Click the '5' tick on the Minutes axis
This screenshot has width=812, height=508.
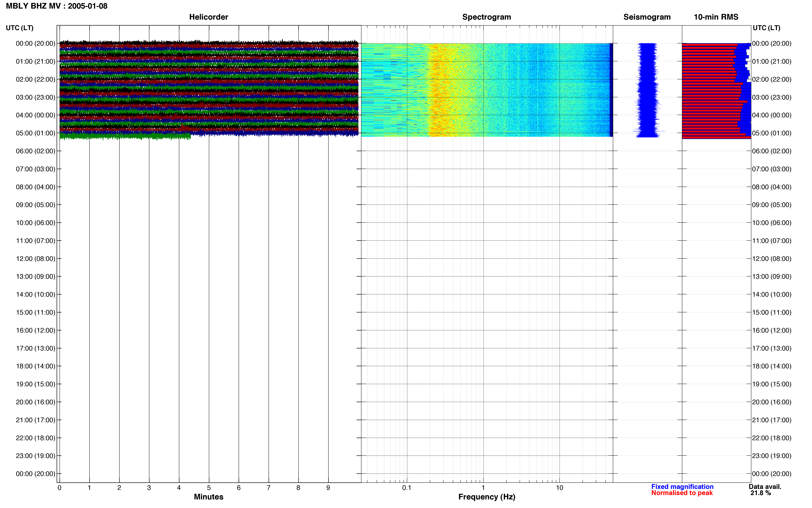click(209, 487)
